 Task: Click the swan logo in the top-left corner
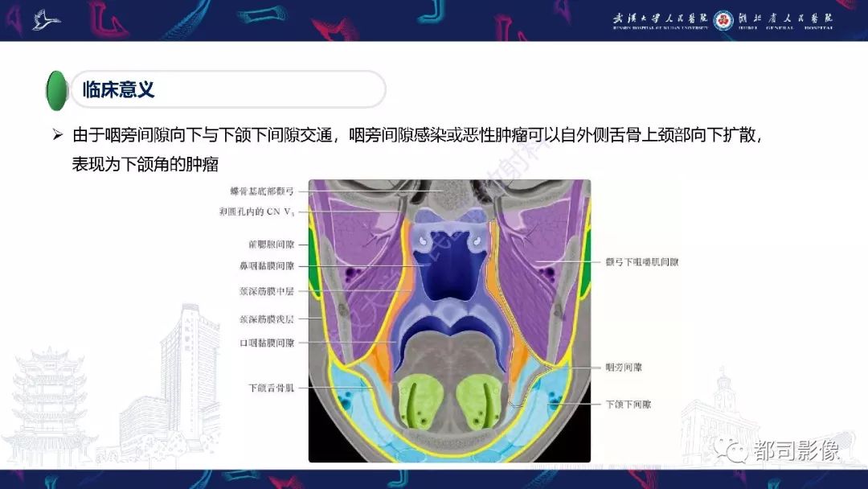click(46, 18)
